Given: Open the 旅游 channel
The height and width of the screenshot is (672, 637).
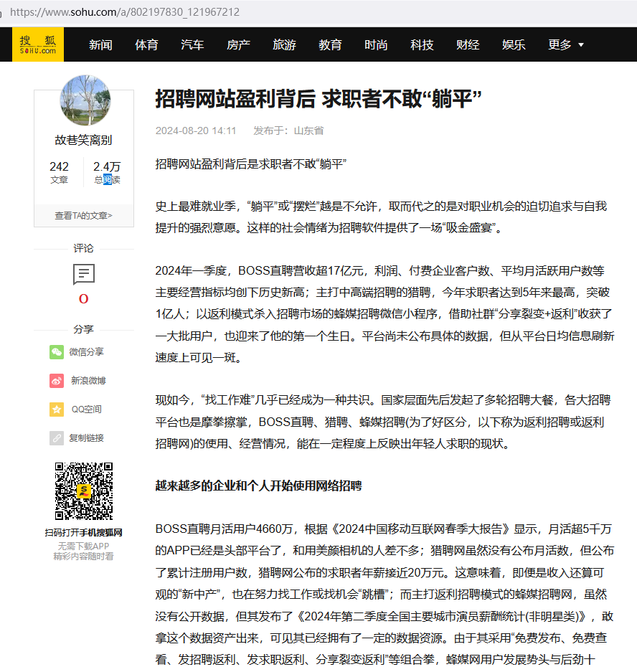Looking at the screenshot, I should point(284,44).
